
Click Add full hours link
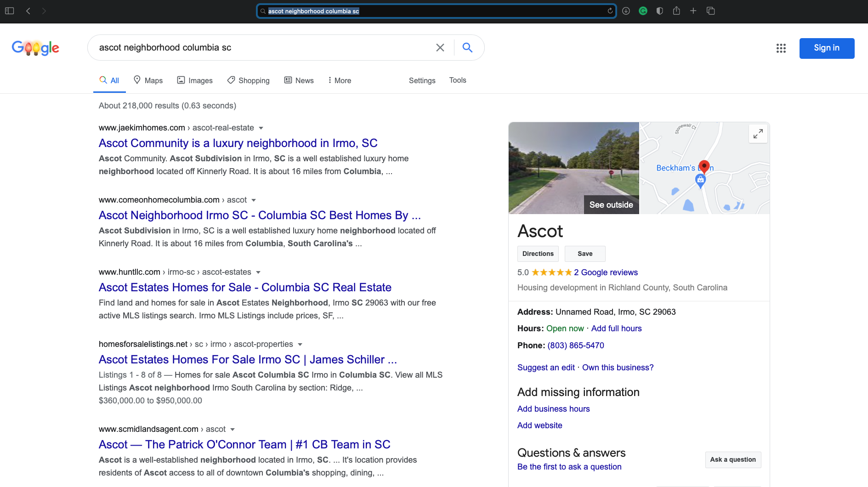click(616, 328)
